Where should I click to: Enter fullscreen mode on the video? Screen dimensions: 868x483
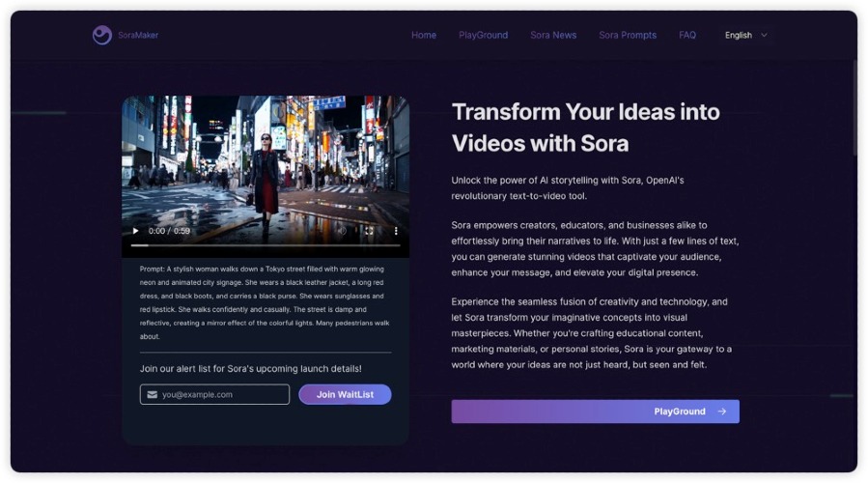click(x=369, y=231)
